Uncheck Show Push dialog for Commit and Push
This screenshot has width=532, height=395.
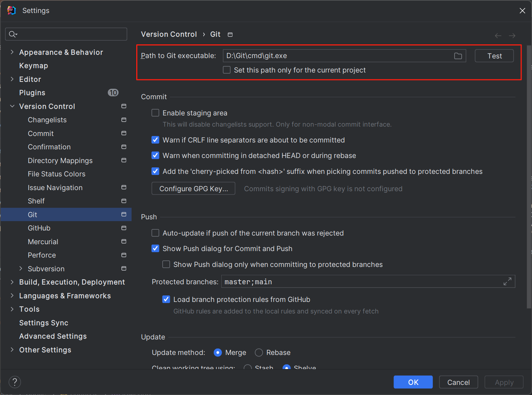tap(155, 249)
